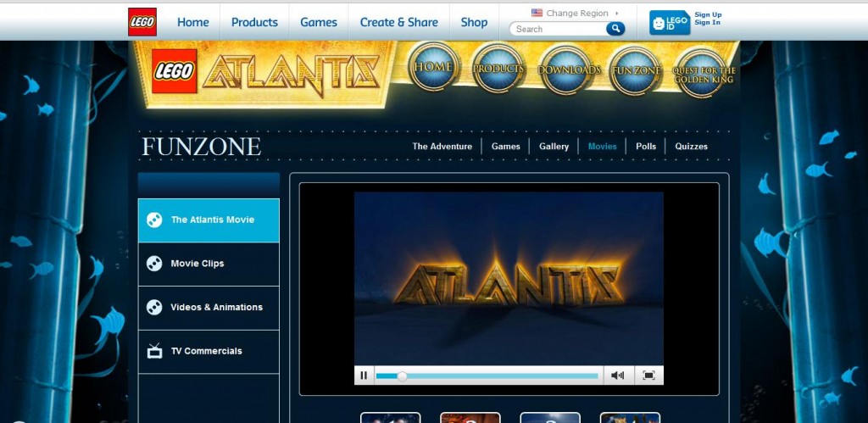868x423 pixels.
Task: Enter fullscreen video mode
Action: pos(648,376)
